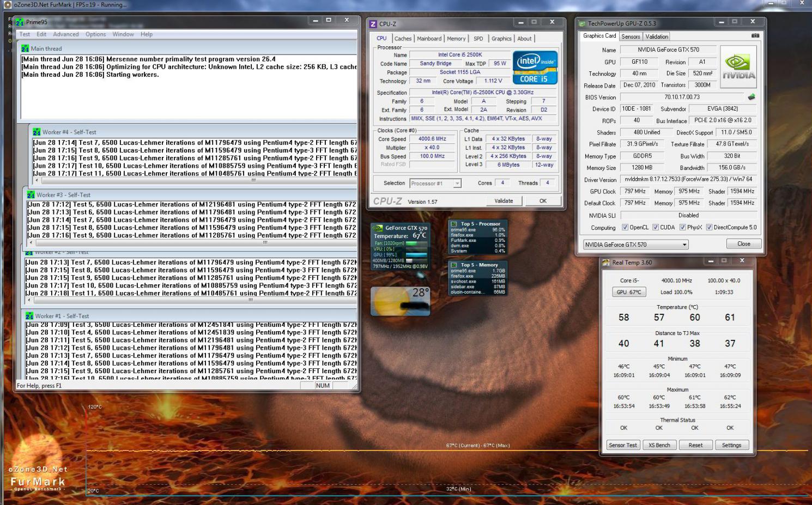Click the Validate button in CPU-Z
This screenshot has width=812, height=505.
point(504,201)
